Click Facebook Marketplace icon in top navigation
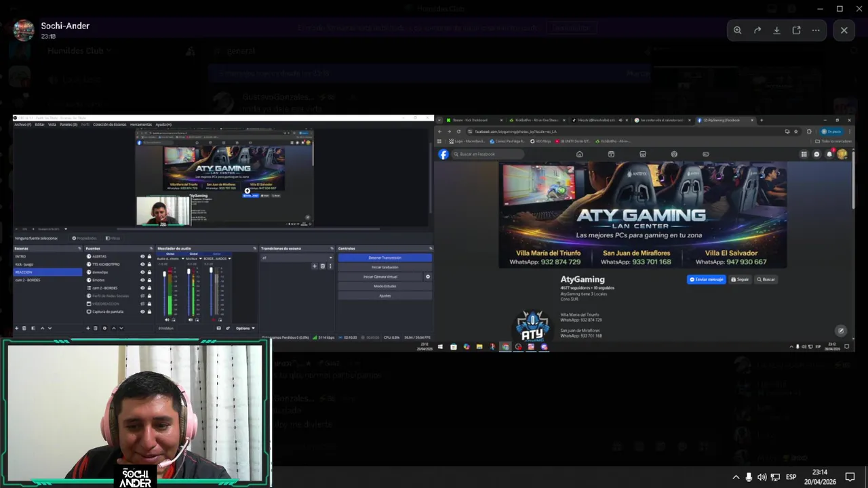This screenshot has height=488, width=868. point(642,154)
